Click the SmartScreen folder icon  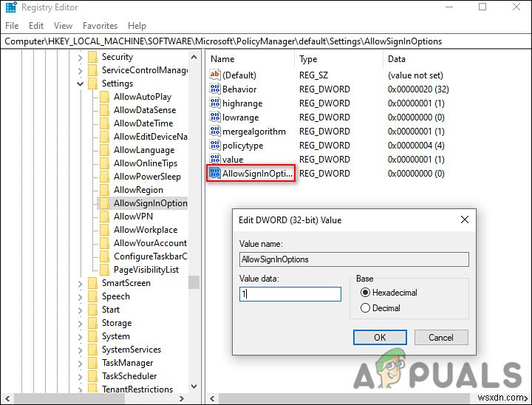tap(92, 283)
